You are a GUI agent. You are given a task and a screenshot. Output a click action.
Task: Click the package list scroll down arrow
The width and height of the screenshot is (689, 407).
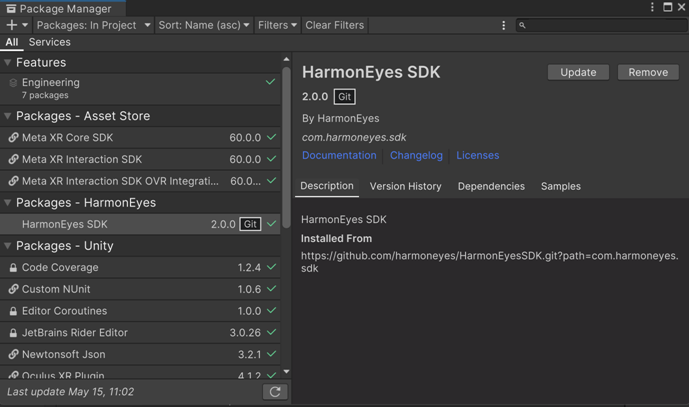pyautogui.click(x=286, y=372)
